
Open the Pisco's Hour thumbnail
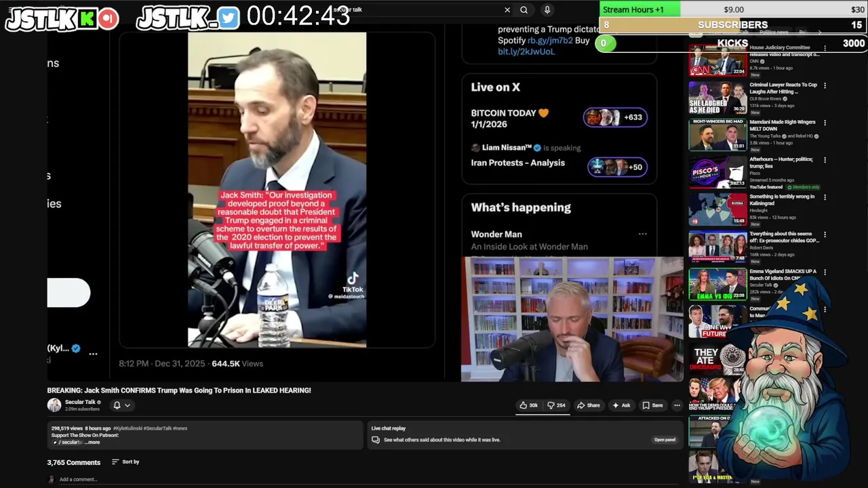pos(717,172)
